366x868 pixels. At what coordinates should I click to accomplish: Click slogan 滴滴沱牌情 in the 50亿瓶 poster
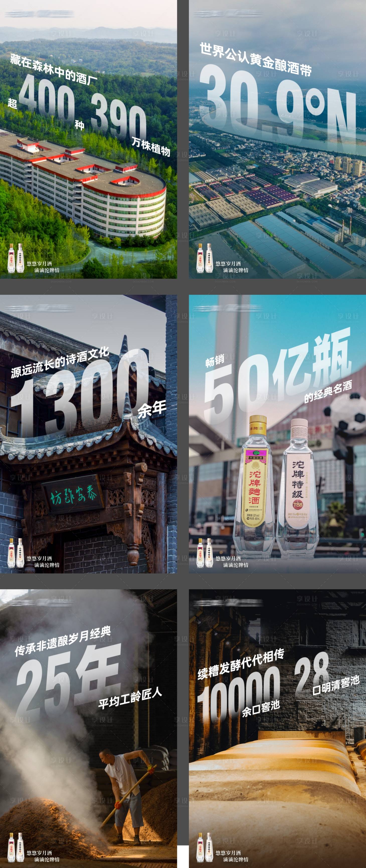click(x=236, y=565)
